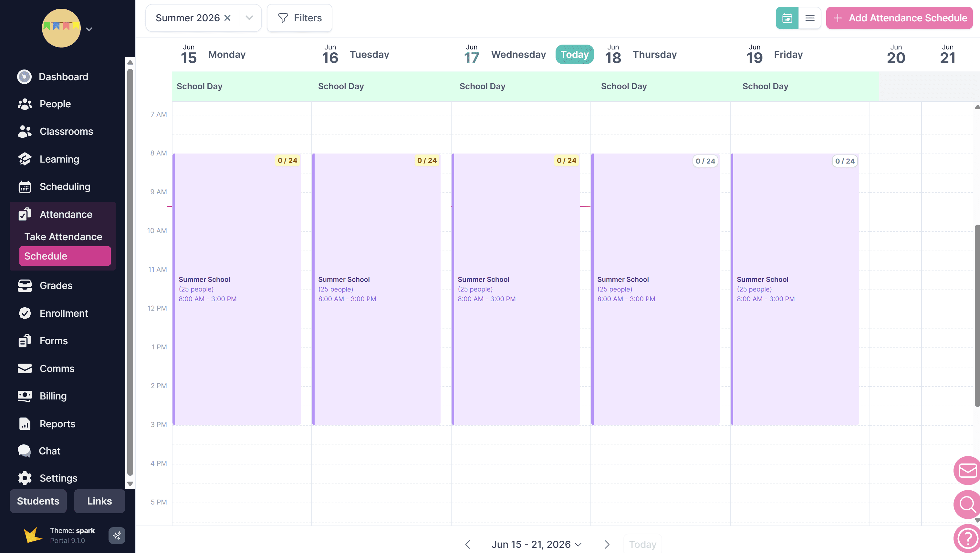
Task: Click the Comms envelope icon
Action: point(25,368)
